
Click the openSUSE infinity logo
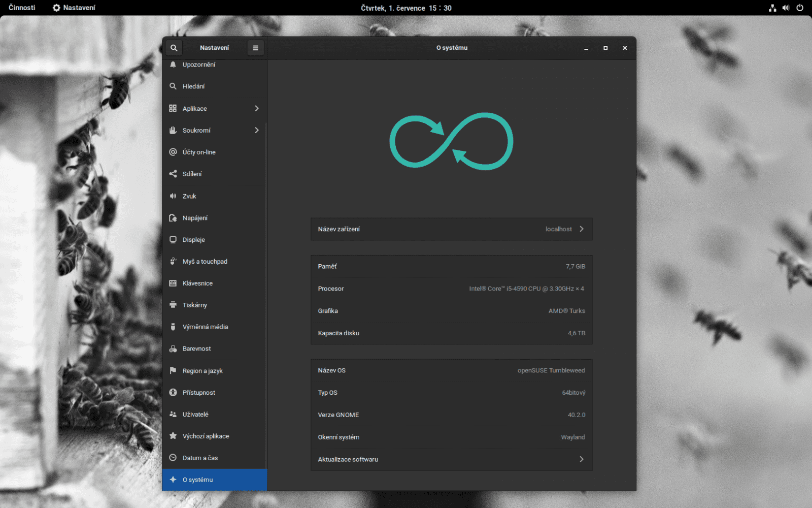coord(451,141)
